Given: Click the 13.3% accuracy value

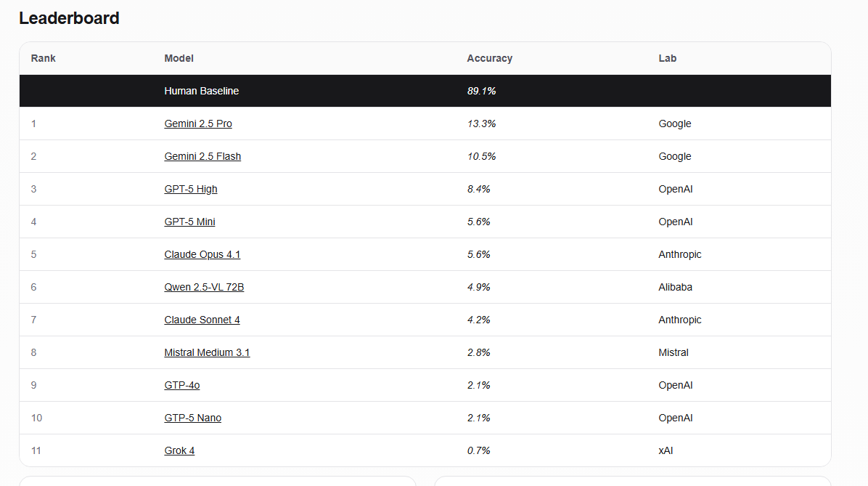Looking at the screenshot, I should (x=482, y=123).
